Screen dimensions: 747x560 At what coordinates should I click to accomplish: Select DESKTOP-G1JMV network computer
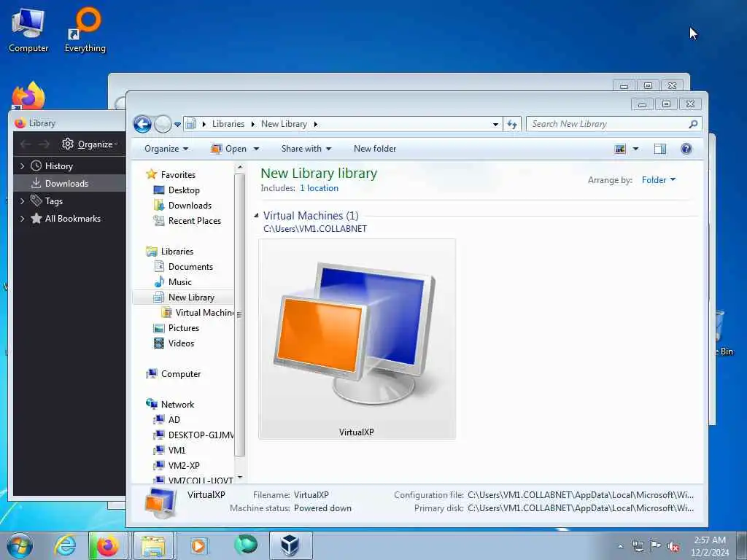[x=201, y=435]
